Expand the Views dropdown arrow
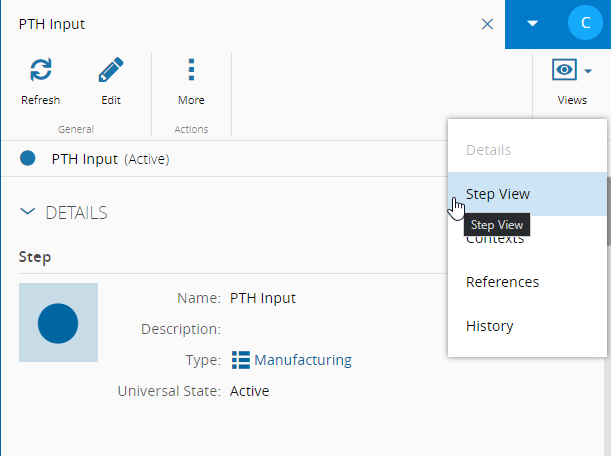 click(589, 71)
